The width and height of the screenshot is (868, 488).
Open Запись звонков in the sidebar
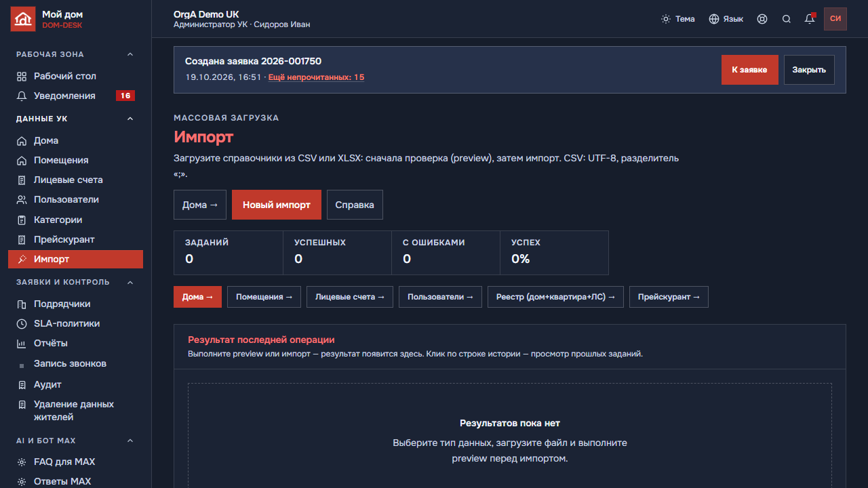(76, 364)
